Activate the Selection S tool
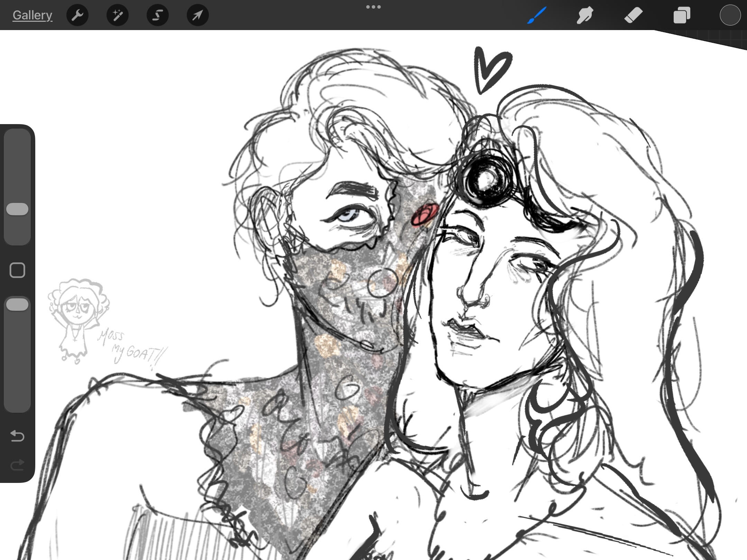The width and height of the screenshot is (747, 560). (158, 15)
